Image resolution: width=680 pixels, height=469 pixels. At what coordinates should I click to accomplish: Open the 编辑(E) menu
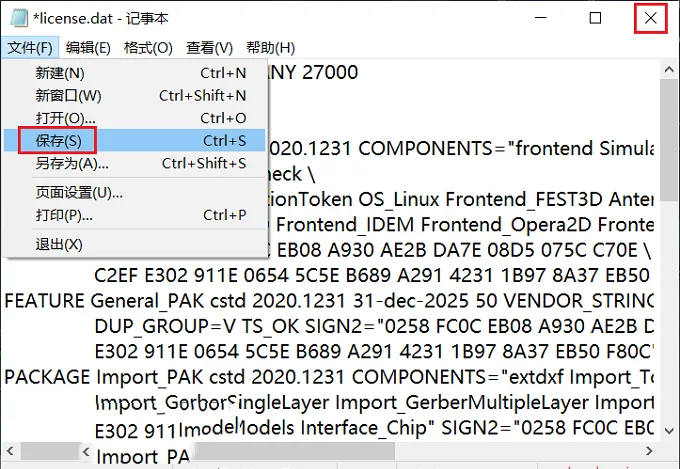click(88, 48)
